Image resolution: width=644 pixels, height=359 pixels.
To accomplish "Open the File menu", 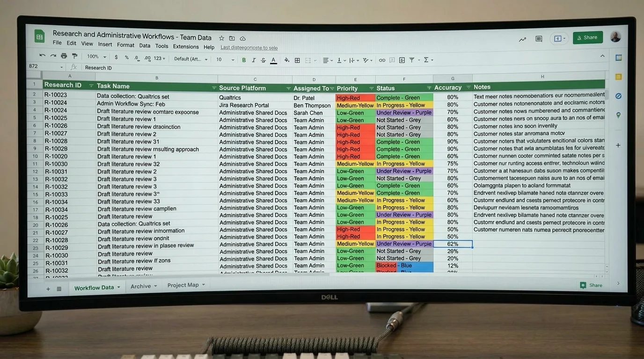I will 57,43.
